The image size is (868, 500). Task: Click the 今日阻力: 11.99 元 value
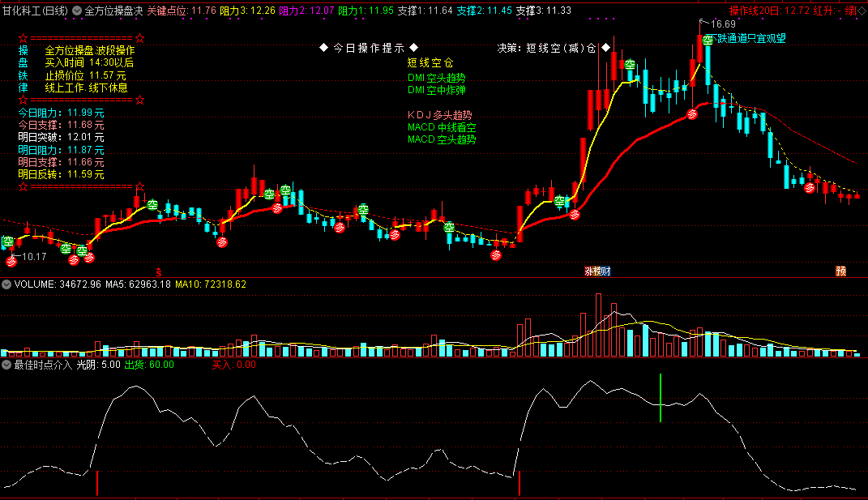coord(61,113)
